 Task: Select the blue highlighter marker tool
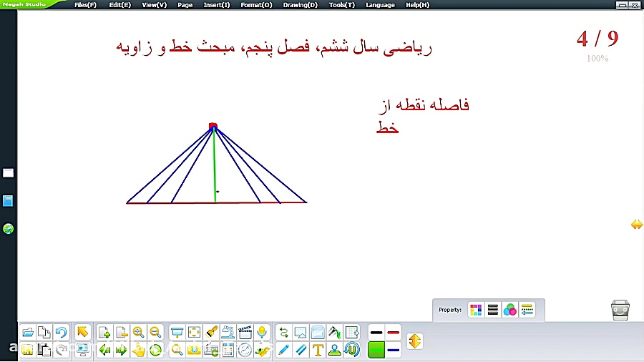point(301,350)
